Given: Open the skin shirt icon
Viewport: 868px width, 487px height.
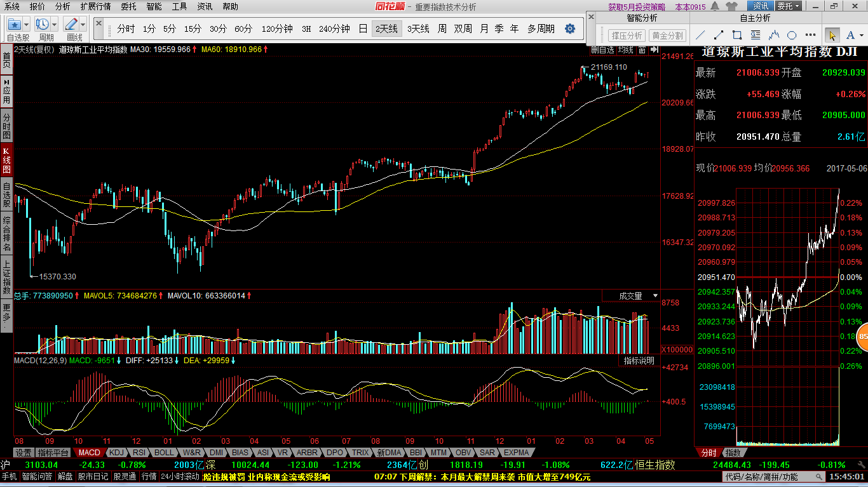Looking at the screenshot, I should click(x=731, y=6).
